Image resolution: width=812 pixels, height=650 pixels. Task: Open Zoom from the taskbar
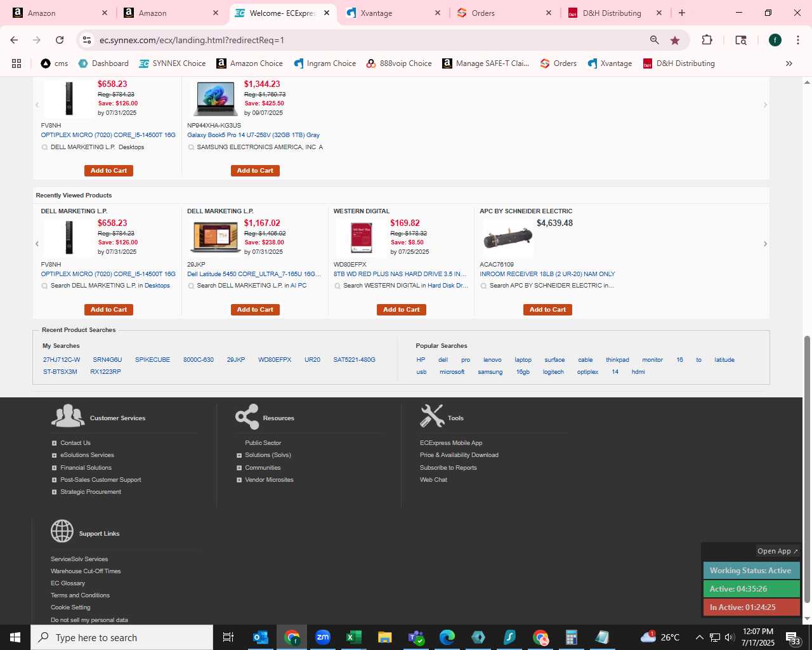pyautogui.click(x=322, y=637)
